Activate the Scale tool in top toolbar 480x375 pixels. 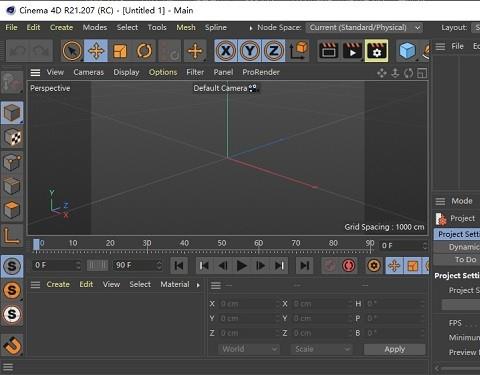click(120, 51)
